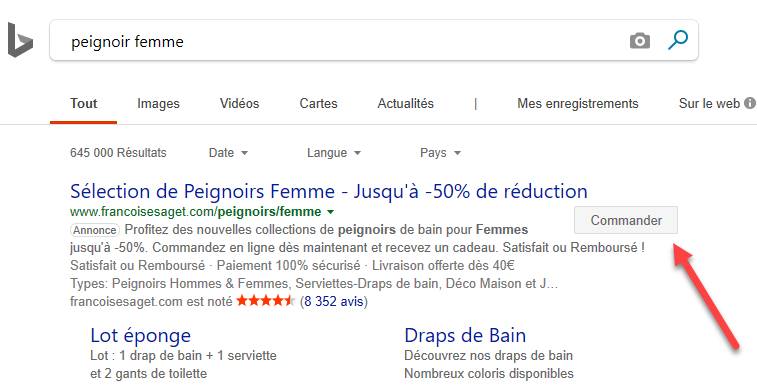Screen dimensions: 757x388
Task: Open the Langue filter dropdown
Action: tap(334, 153)
